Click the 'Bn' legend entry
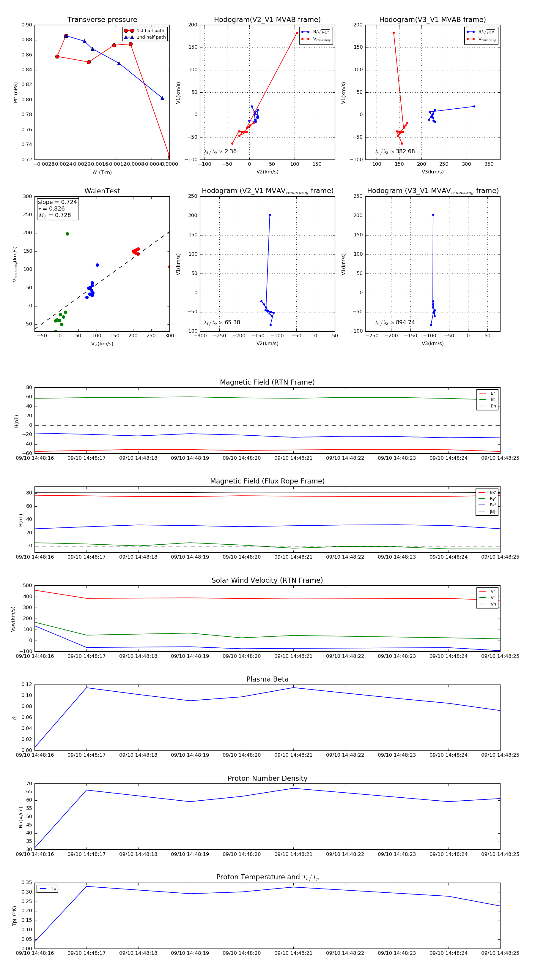Image resolution: width=535 pixels, height=980 pixels. [487, 406]
